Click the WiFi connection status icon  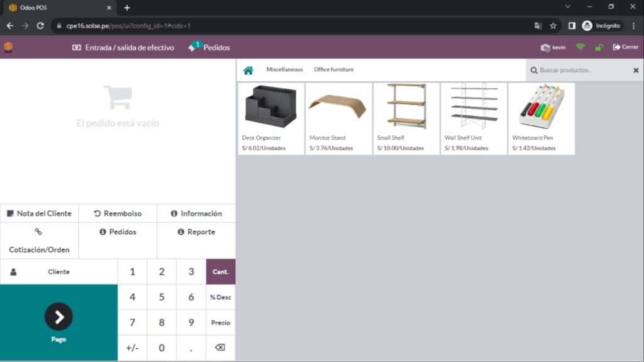580,47
